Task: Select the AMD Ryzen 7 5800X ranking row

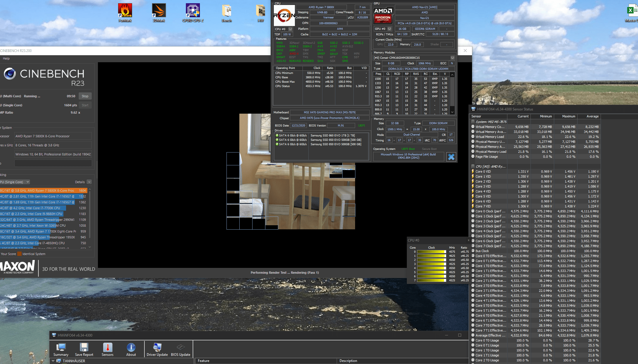Action: pos(44,190)
